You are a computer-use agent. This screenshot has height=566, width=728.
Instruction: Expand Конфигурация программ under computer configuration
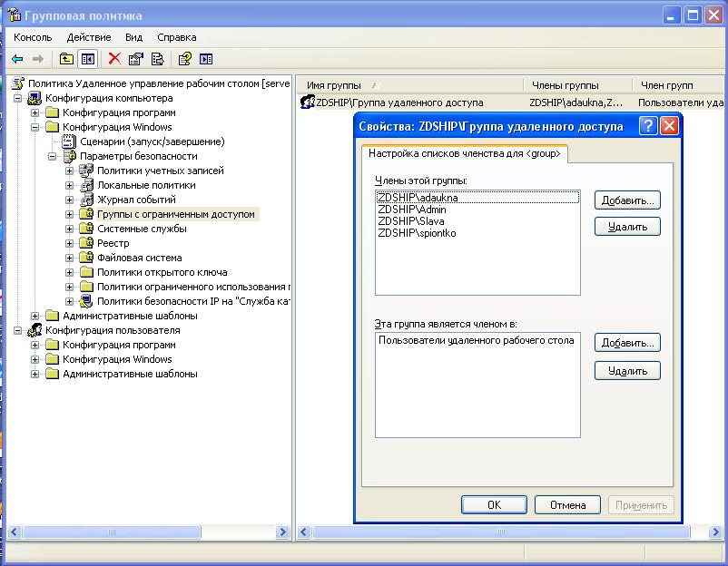click(x=34, y=112)
